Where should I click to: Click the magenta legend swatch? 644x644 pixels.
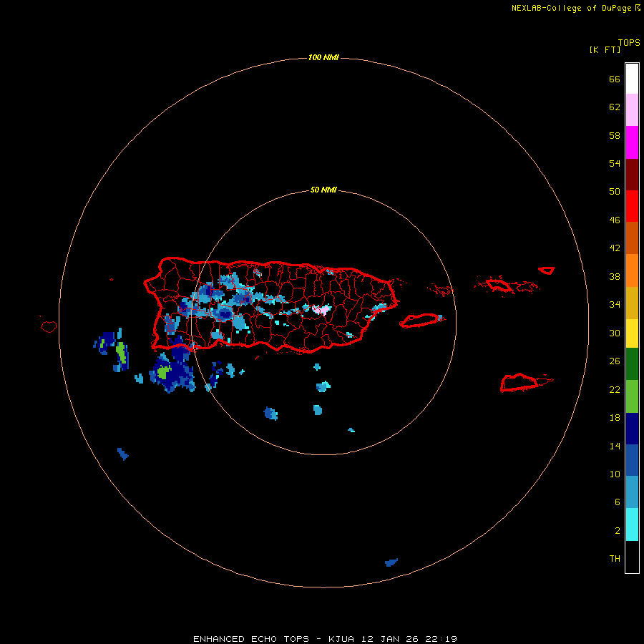[632, 142]
